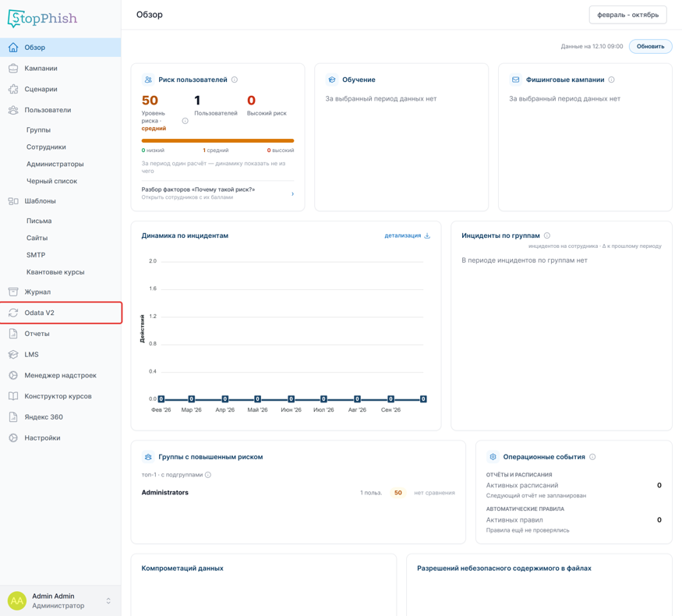The image size is (682, 616).
Task: Click the book icon beside Конструктор курсов
Action: pyautogui.click(x=13, y=396)
